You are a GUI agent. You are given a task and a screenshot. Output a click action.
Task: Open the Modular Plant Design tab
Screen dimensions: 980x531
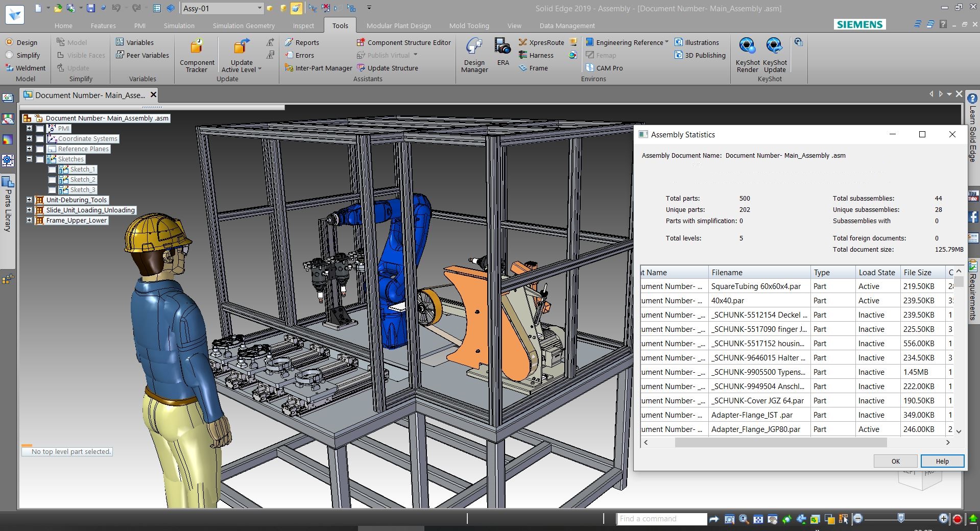399,26
